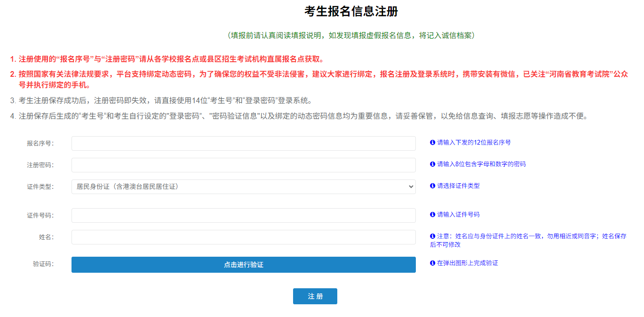
Task: Click the green 填报前请认真阅读填报说明 notice
Action: (x=351, y=36)
